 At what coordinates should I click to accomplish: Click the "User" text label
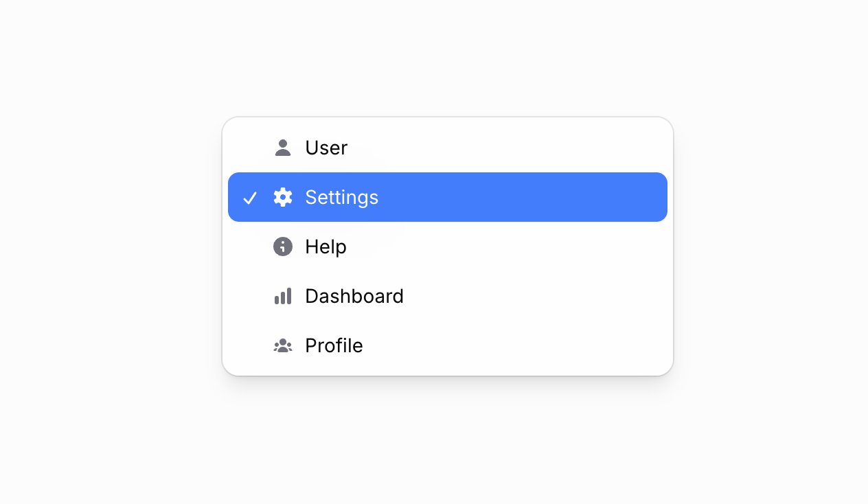tap(326, 148)
